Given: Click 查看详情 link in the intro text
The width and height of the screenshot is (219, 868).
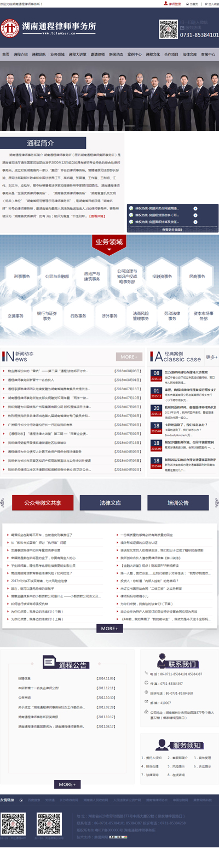Looking at the screenshot, I should tap(97, 216).
